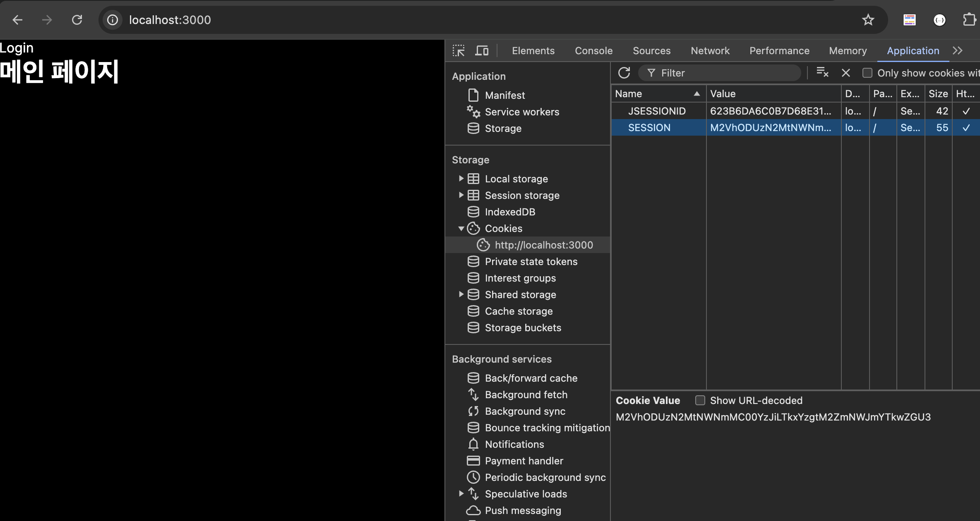
Task: Collapse the Cookies tree section
Action: pos(461,228)
